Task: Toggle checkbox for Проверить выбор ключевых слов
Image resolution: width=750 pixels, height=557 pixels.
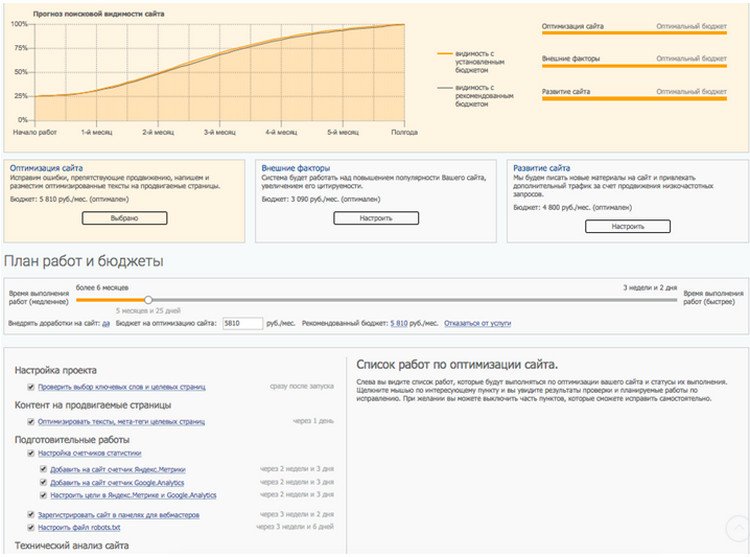Action: (31, 387)
